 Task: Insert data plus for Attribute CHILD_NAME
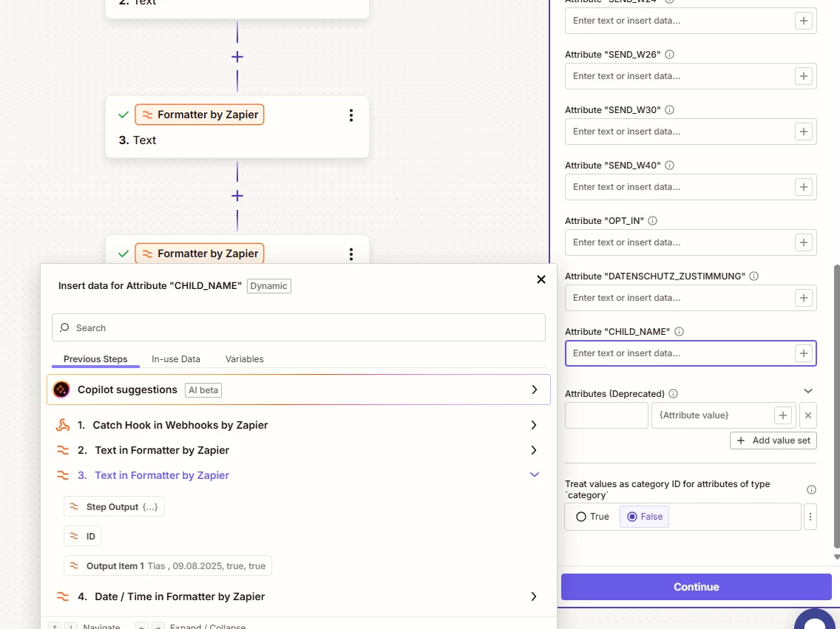pos(804,353)
